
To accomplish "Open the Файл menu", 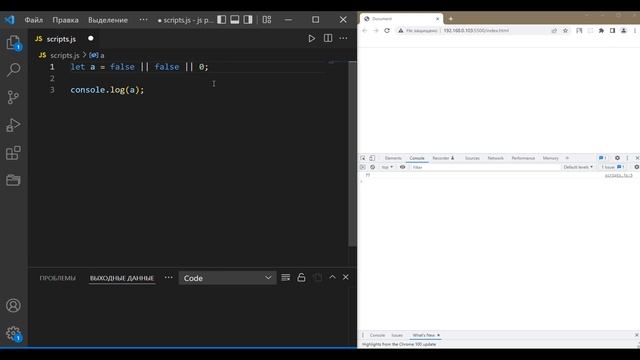I will (33, 20).
